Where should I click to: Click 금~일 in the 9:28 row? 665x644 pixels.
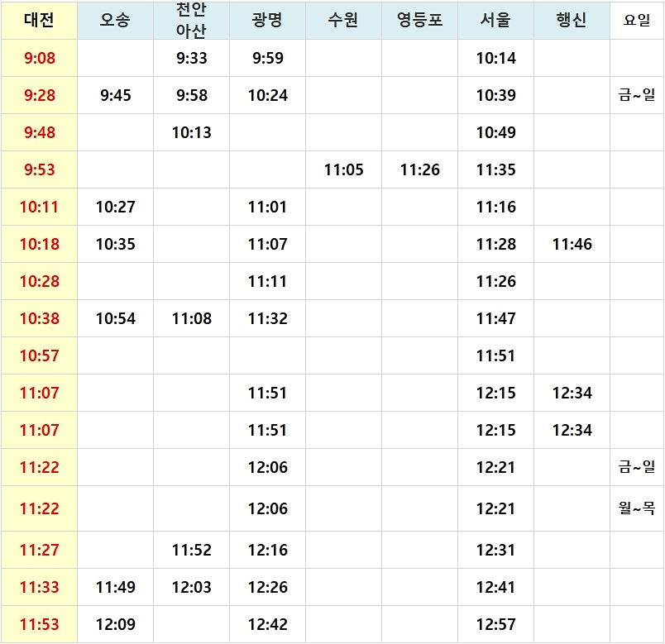coord(637,95)
